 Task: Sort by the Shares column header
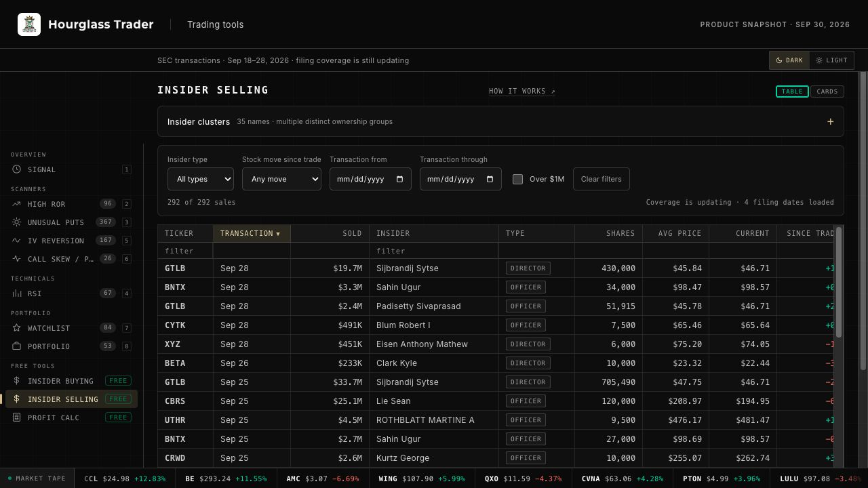608,233
